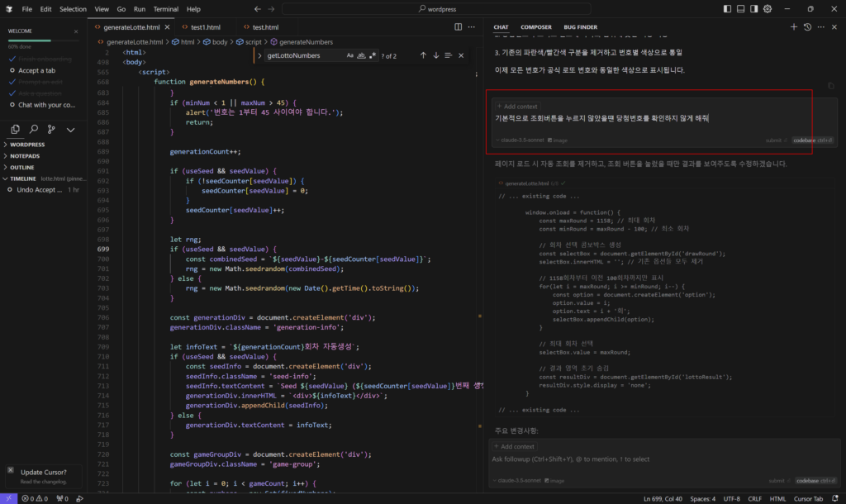Close the generateLotte.html tab
Screen dimensions: 846x504
pos(167,27)
